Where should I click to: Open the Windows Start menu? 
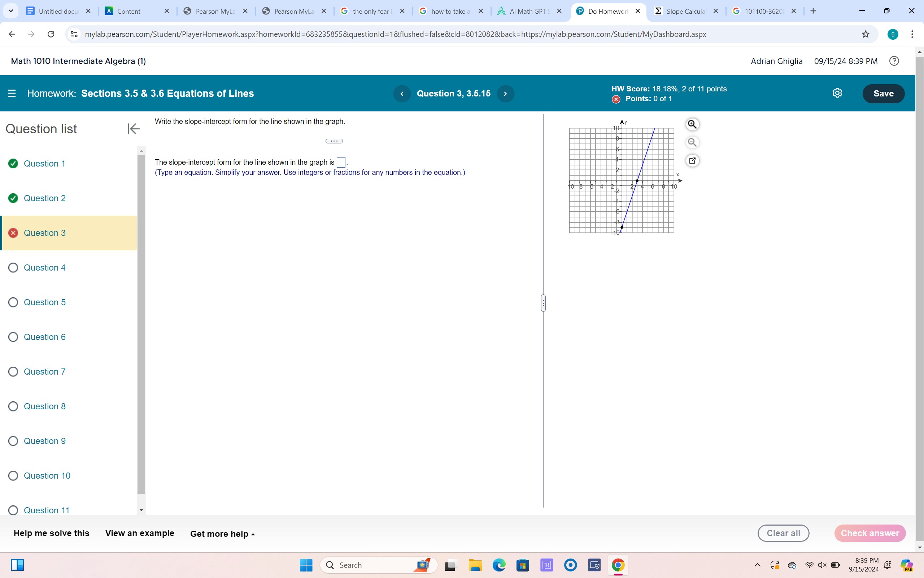[x=306, y=565]
